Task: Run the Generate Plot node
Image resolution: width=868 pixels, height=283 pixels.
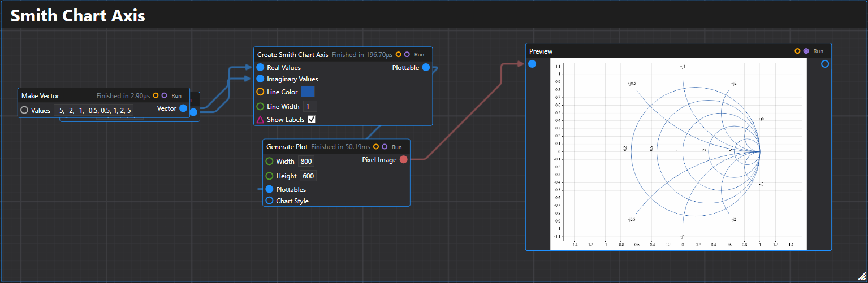Action: click(397, 147)
